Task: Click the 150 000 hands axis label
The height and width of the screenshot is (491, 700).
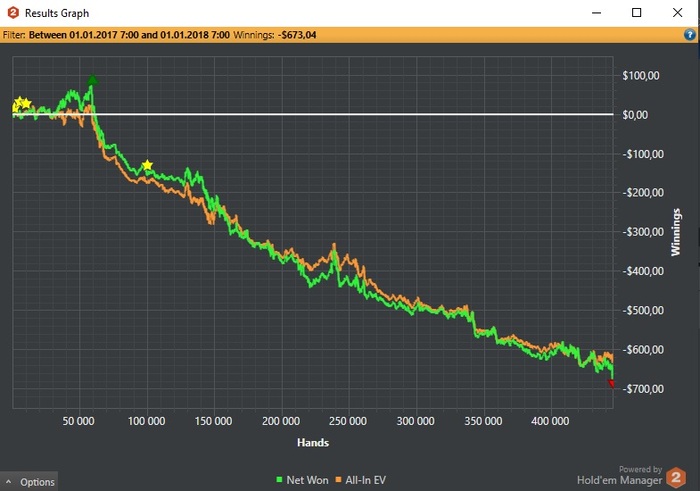Action: [213, 421]
